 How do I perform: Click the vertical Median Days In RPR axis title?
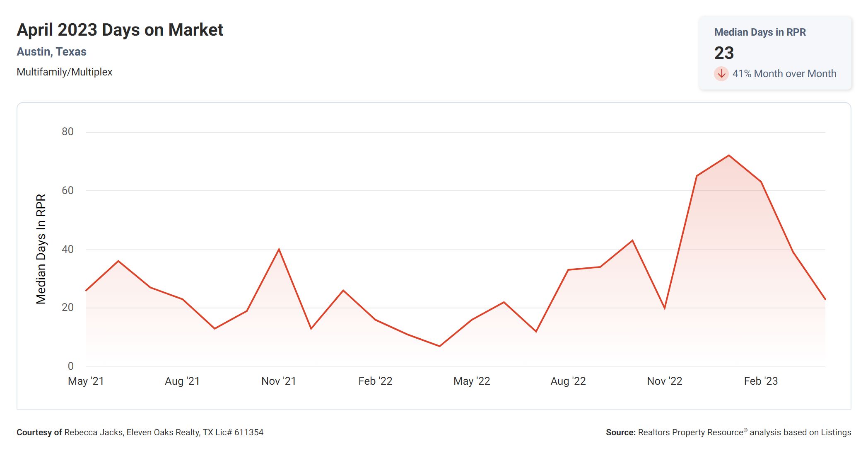[x=41, y=249]
